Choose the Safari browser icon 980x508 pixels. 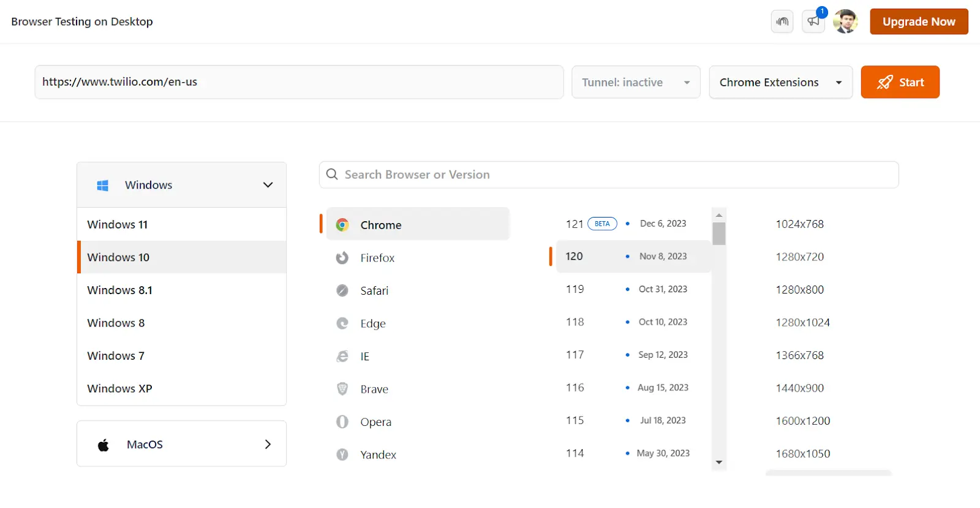(x=342, y=290)
